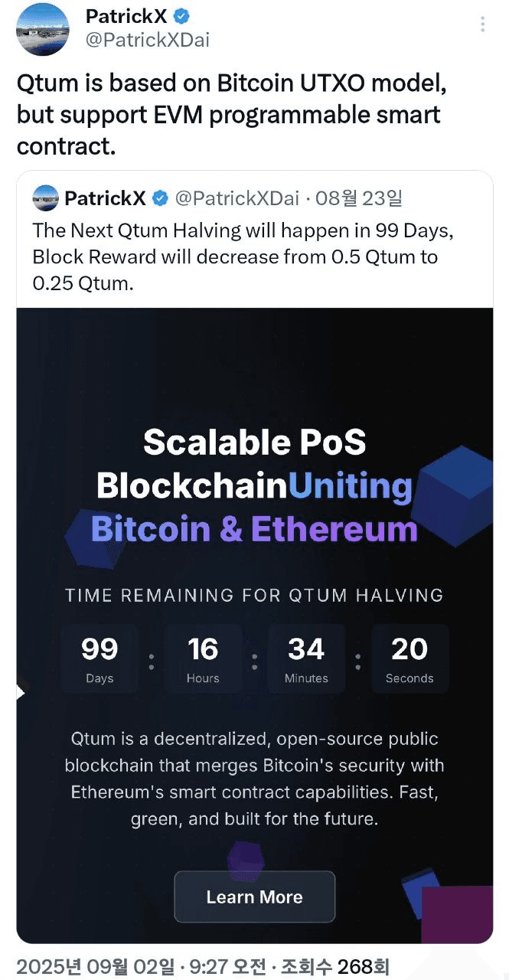This screenshot has height=980, width=509.
Task: Click the quoted tweet date 08월 23일
Action: pos(357,199)
